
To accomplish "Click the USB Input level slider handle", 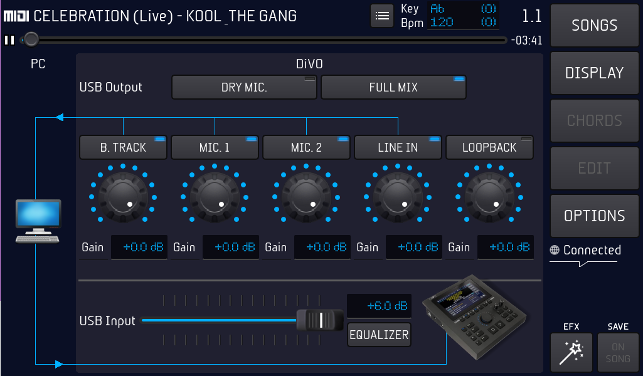I will [320, 320].
